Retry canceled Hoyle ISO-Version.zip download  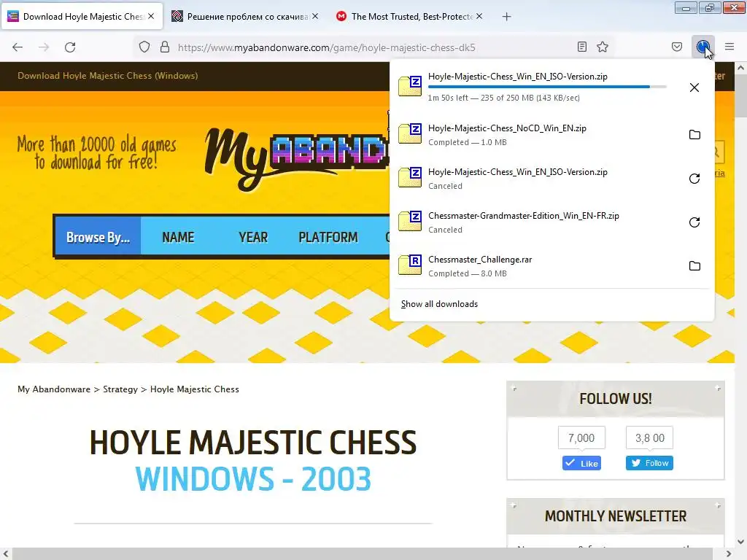(x=694, y=179)
